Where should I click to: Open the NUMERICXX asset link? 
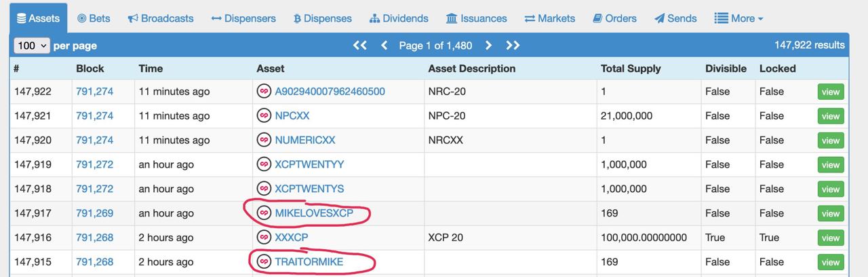click(x=305, y=141)
